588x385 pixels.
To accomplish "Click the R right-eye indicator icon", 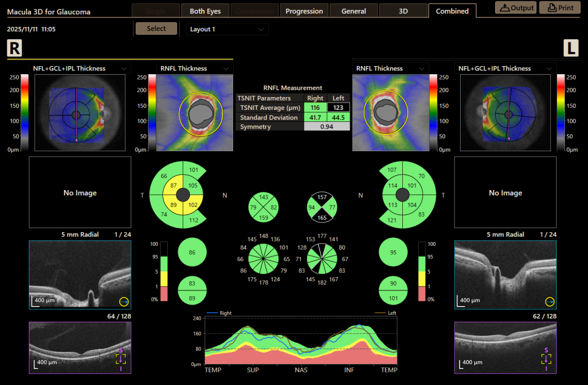I will (x=14, y=47).
